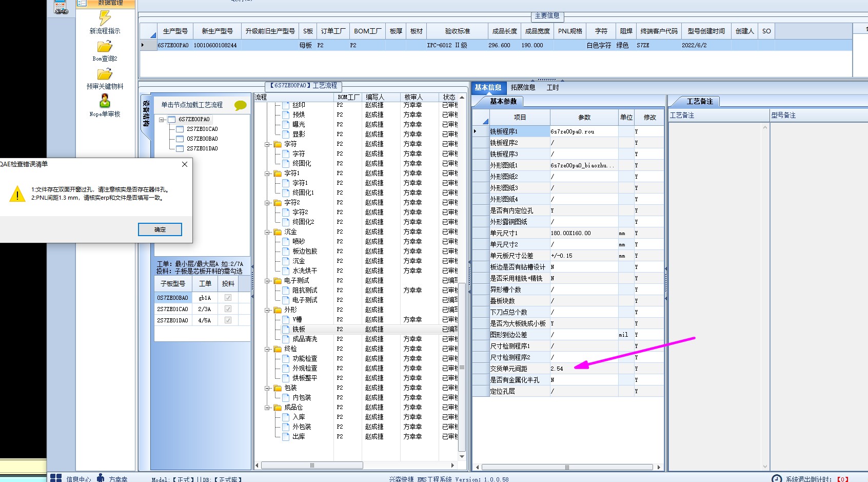
Task: Collapse the 终检 process group
Action: [267, 349]
